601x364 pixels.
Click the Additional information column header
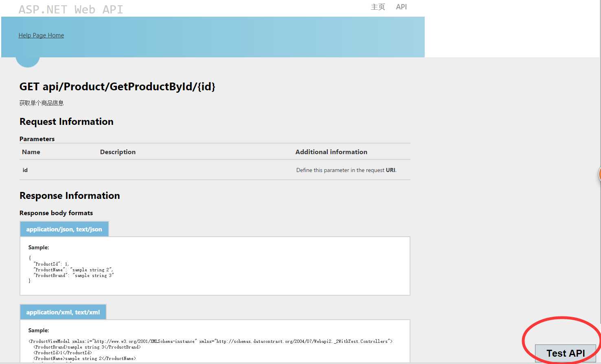click(331, 152)
